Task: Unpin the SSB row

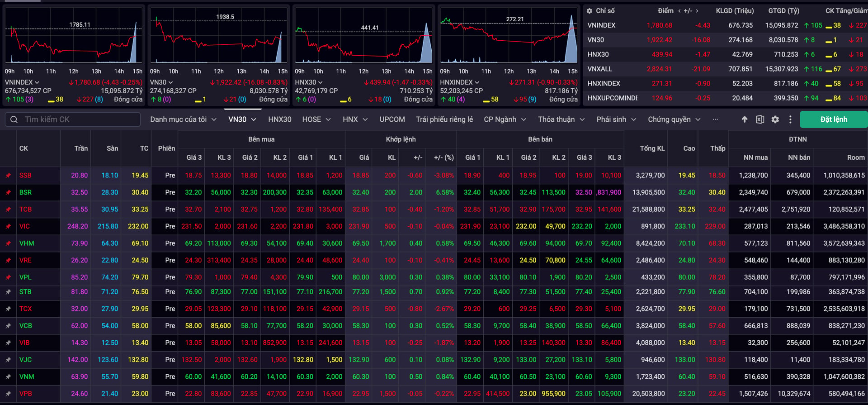Action: tap(8, 176)
